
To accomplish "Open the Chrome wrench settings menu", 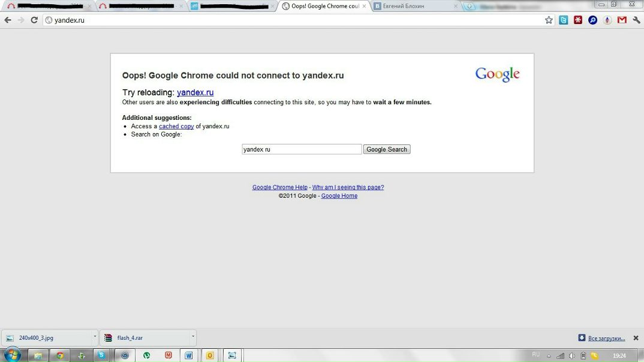I will 636,20.
